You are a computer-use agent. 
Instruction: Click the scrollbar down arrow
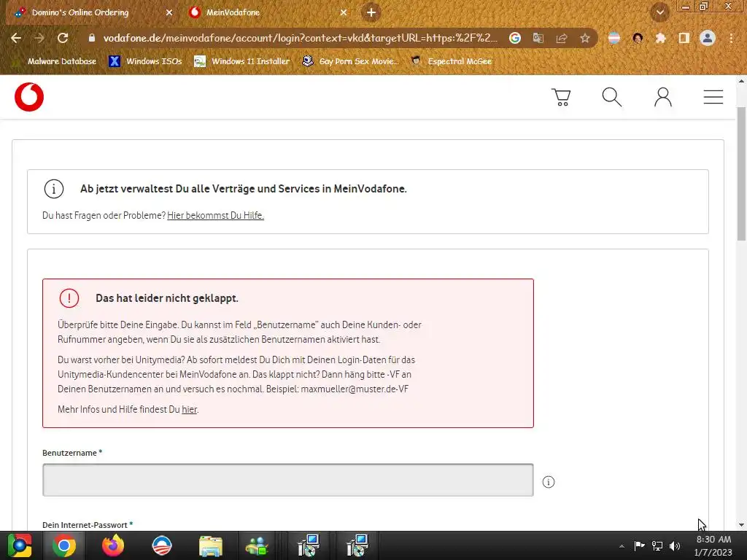[x=741, y=525]
